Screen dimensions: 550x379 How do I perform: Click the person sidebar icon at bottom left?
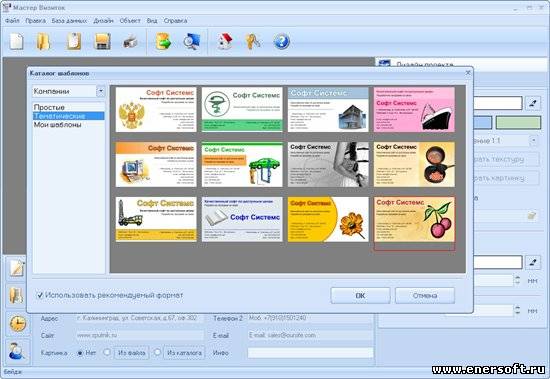tap(16, 351)
